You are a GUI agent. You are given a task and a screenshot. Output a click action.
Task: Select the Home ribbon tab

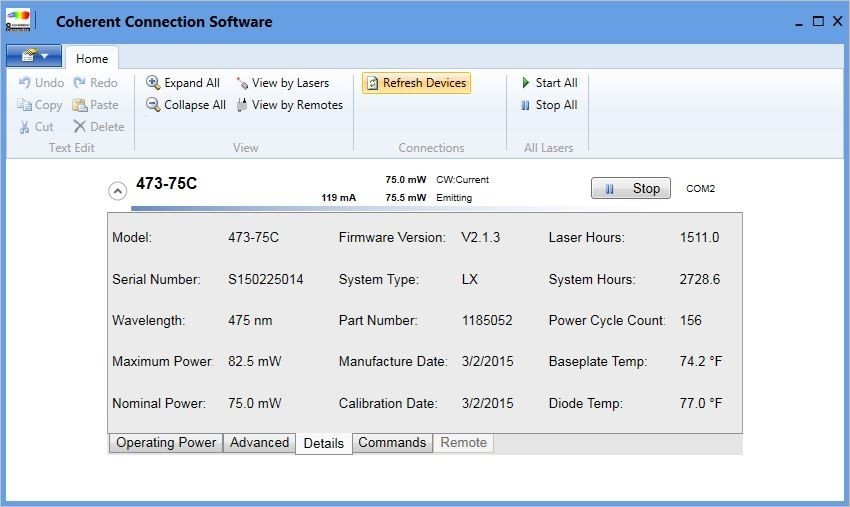point(92,59)
